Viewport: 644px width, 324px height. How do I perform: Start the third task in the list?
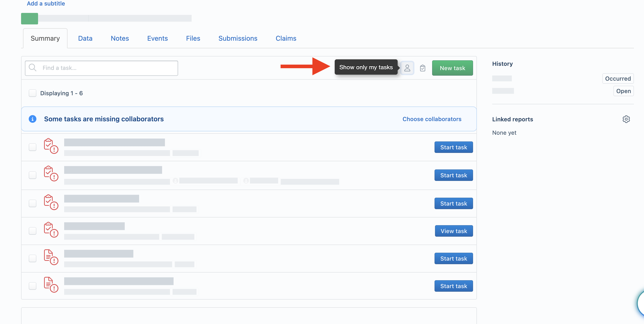tap(453, 203)
